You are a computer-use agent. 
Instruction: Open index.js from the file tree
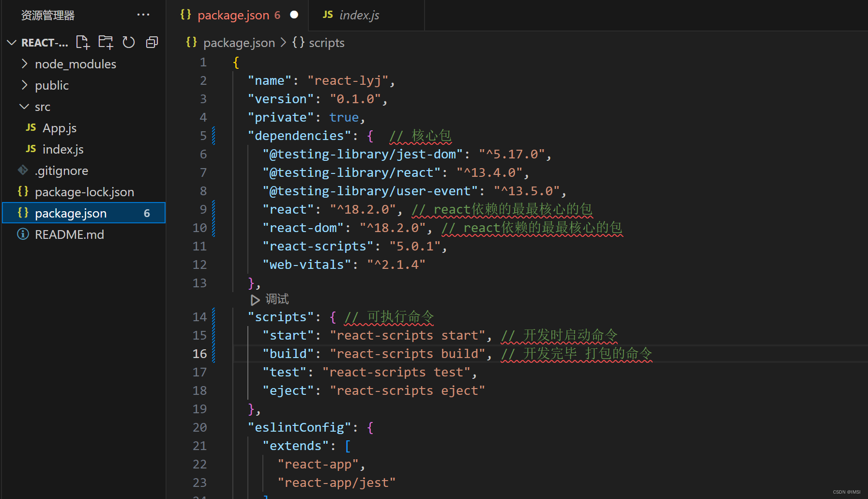63,149
